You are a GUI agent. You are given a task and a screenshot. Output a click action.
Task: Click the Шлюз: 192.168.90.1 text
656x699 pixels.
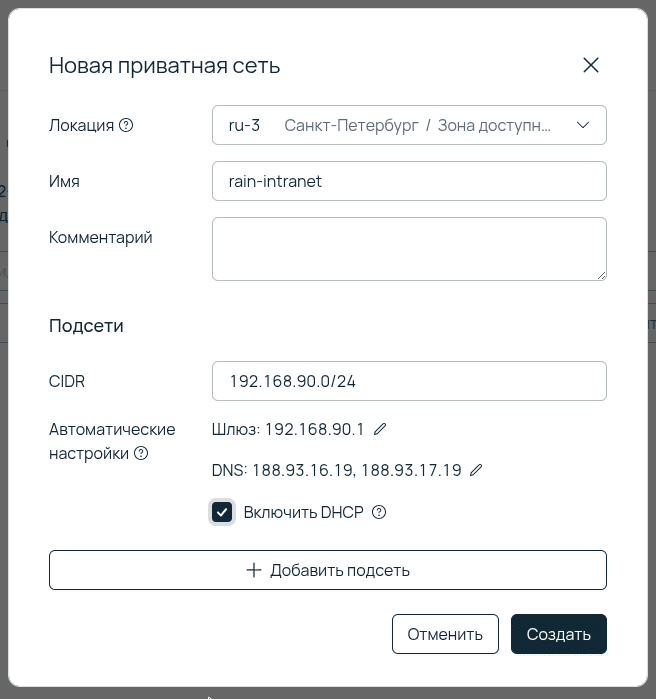[288, 429]
